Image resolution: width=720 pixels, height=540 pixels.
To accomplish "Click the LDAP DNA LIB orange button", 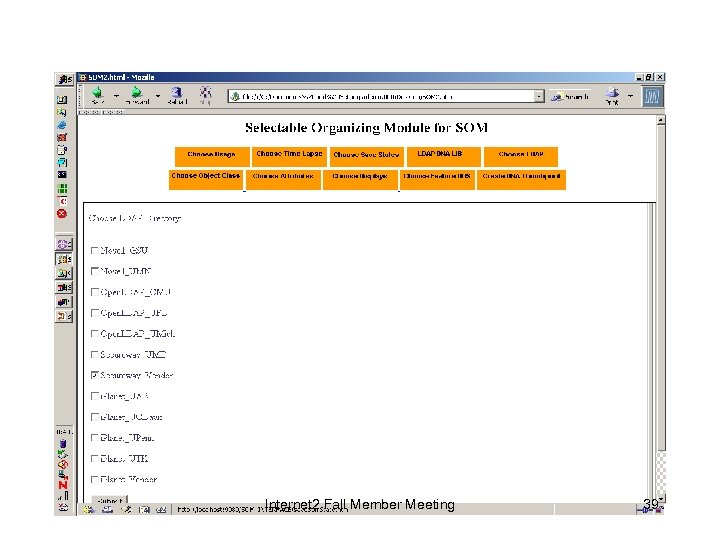I will click(x=444, y=157).
